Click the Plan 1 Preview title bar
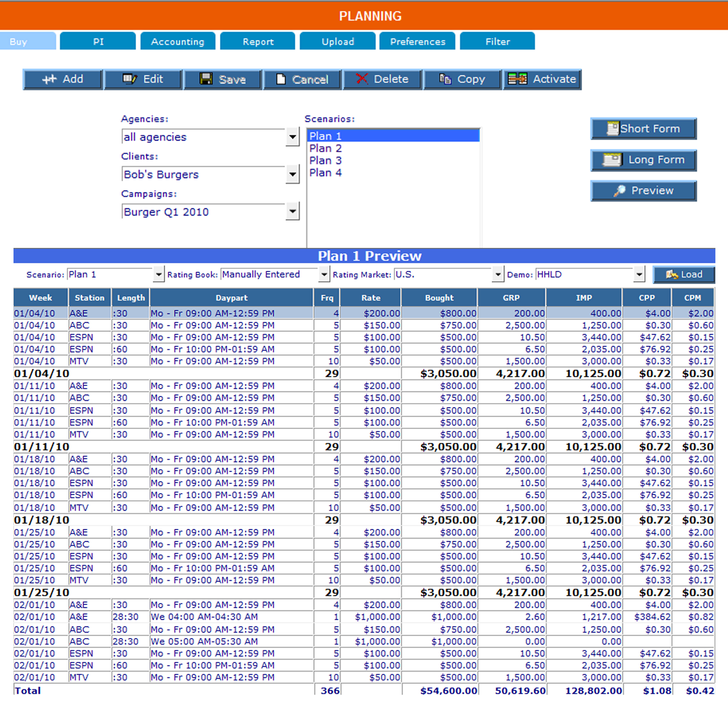The image size is (728, 706). tap(364, 256)
